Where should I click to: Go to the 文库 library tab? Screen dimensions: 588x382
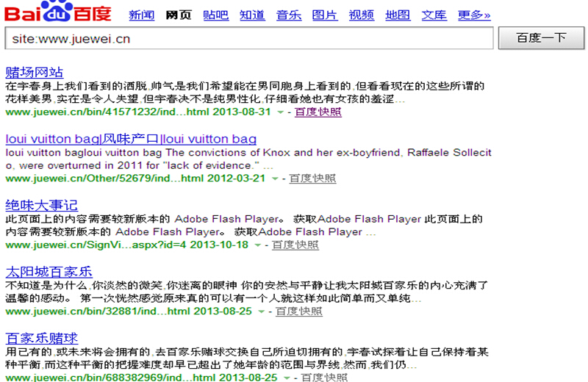click(x=434, y=15)
